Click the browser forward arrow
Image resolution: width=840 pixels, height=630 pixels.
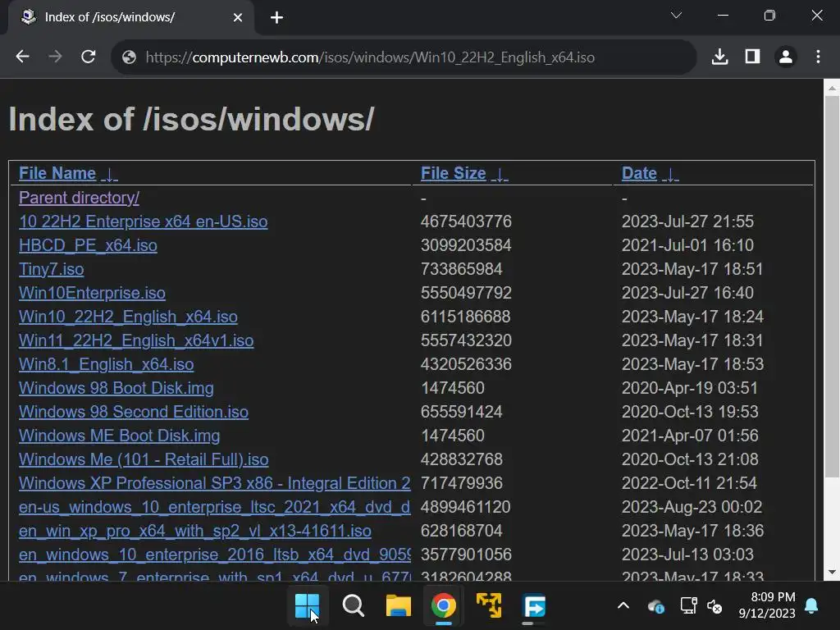click(x=55, y=57)
